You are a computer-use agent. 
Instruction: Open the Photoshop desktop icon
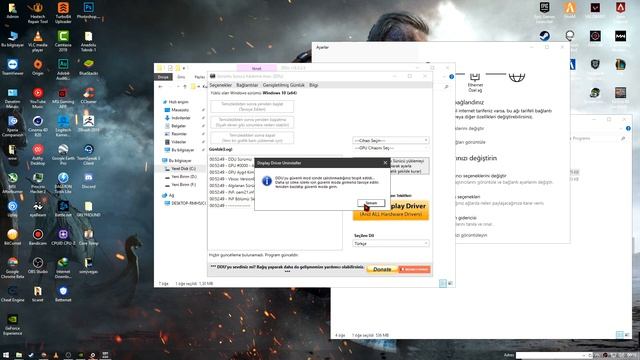88,12
